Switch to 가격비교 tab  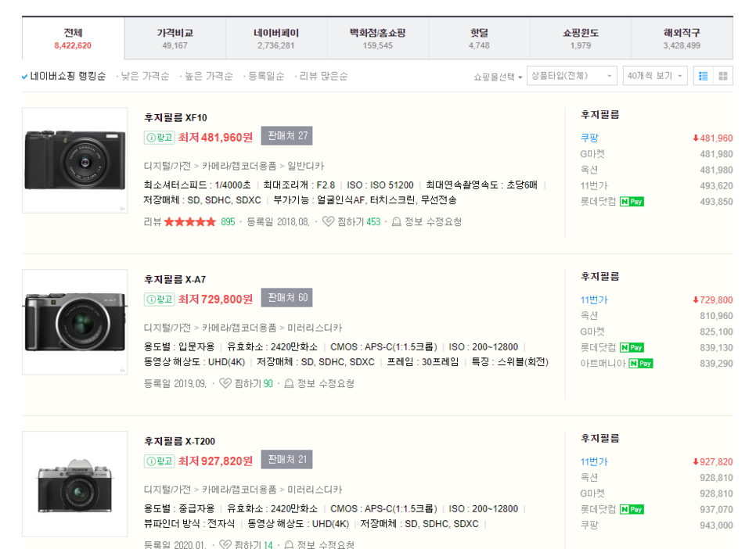pos(175,38)
